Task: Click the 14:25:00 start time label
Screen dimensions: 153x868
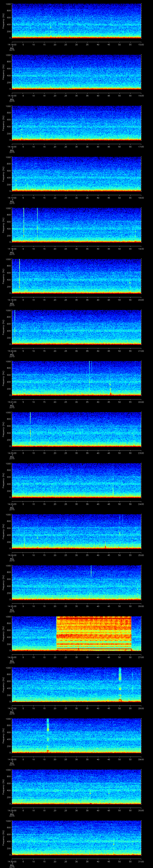Action: (x=12, y=606)
